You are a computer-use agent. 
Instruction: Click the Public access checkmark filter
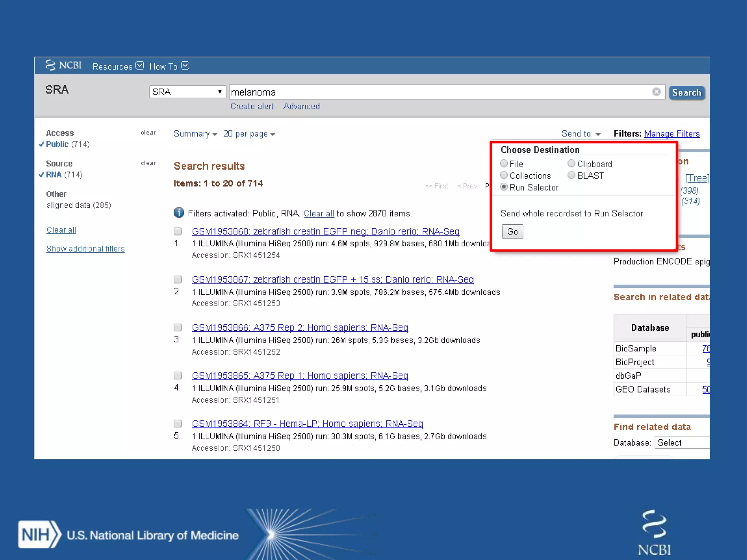tap(57, 144)
